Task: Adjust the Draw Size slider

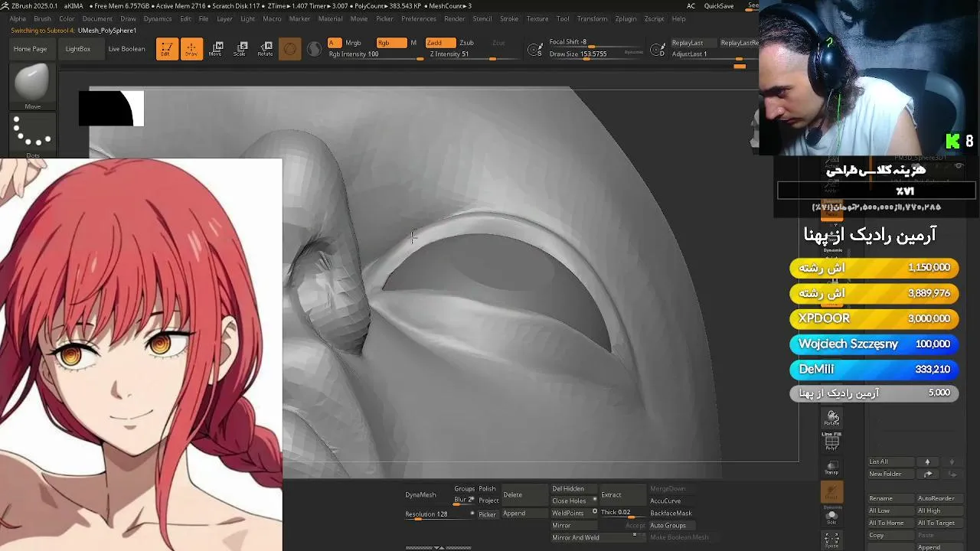Action: pyautogui.click(x=596, y=54)
